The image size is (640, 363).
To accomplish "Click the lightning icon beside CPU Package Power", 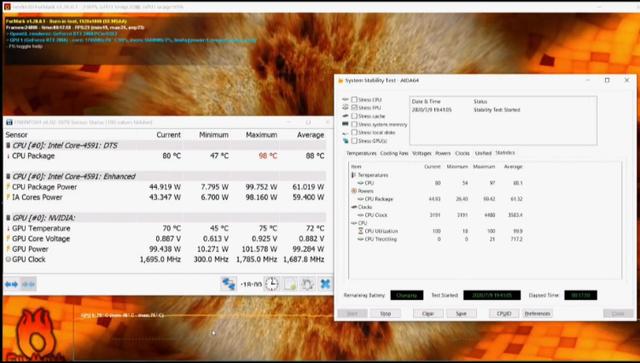I will 8,187.
